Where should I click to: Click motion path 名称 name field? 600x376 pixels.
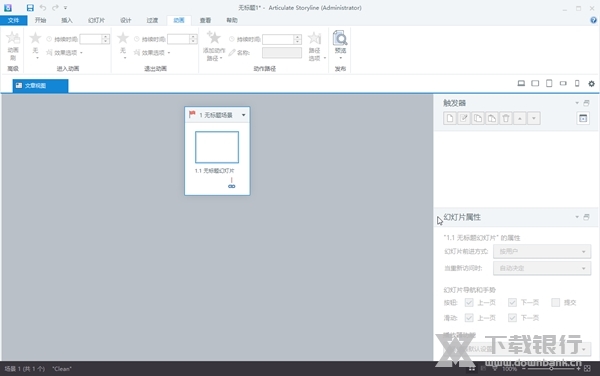282,53
